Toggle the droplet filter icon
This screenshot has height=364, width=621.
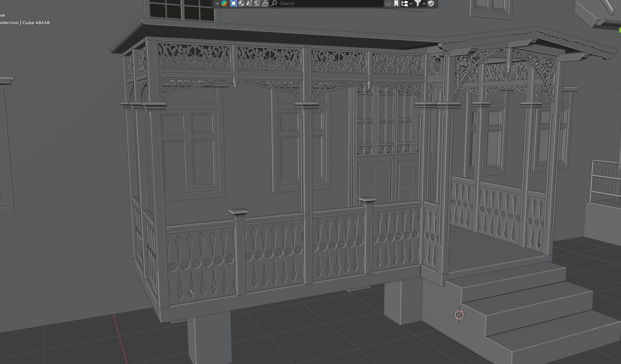249,3
